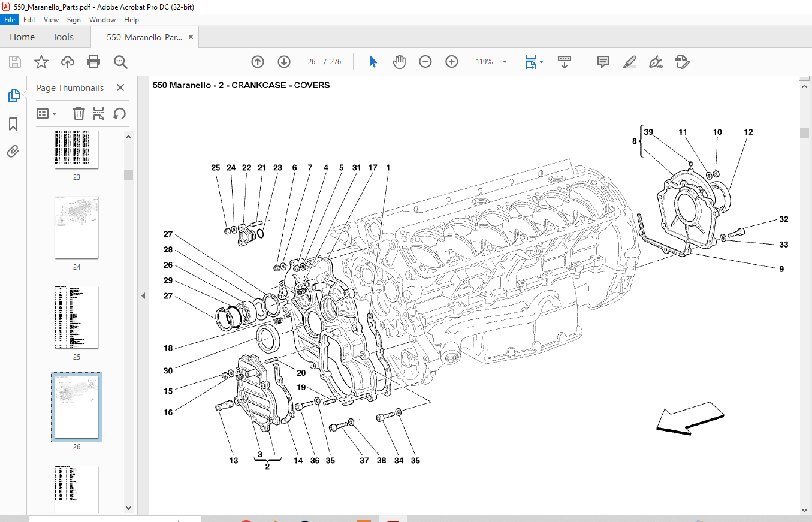This screenshot has width=812, height=522.
Task: Open the Edit menu
Action: tap(29, 20)
